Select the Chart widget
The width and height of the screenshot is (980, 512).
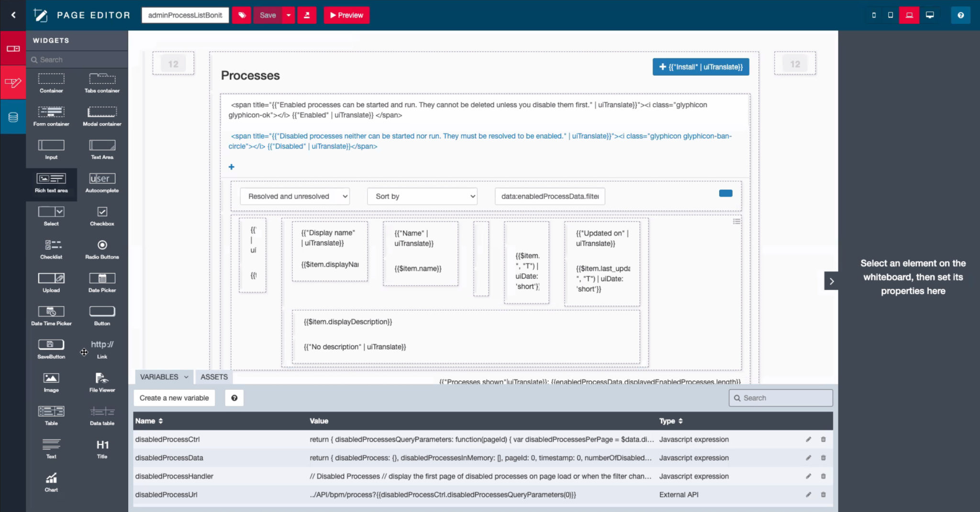(51, 481)
